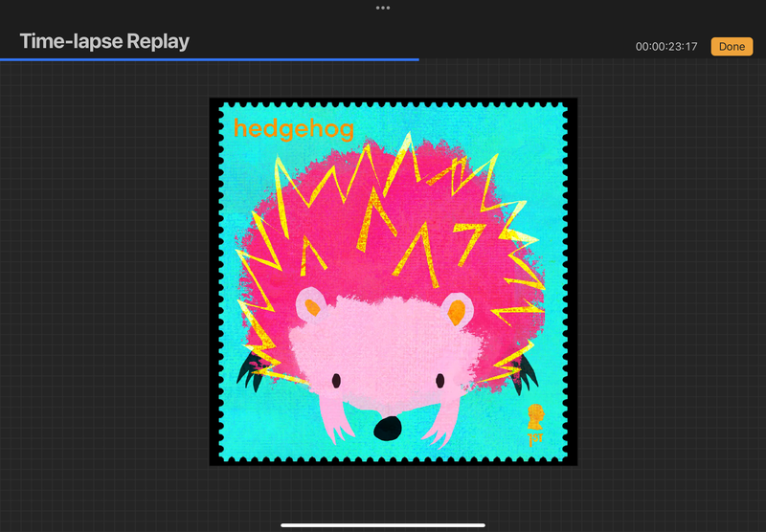This screenshot has width=766, height=532.
Task: Tap the hedgehog's right orange ear
Action: (x=457, y=309)
